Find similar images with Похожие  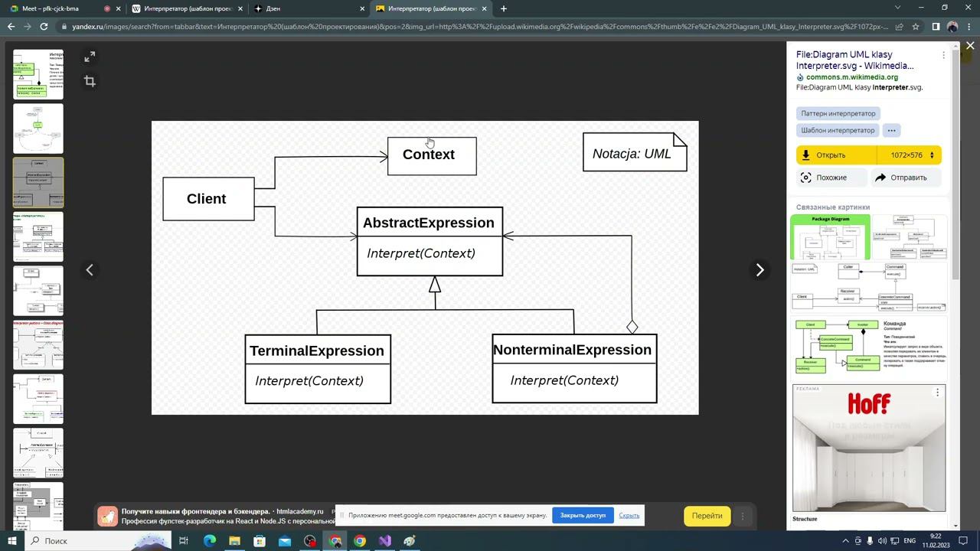coord(831,178)
